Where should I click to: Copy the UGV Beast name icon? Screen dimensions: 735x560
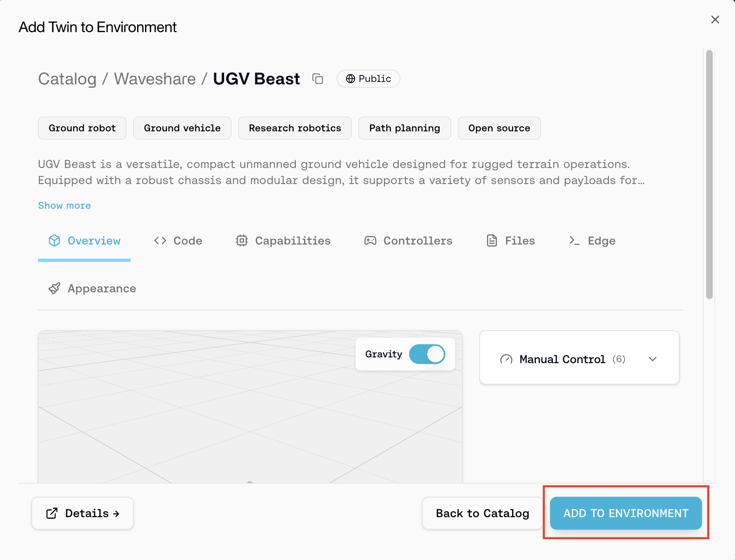[x=317, y=79]
